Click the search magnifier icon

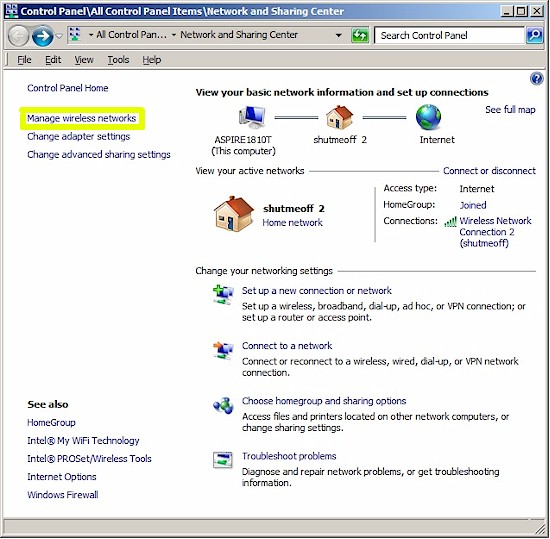534,35
